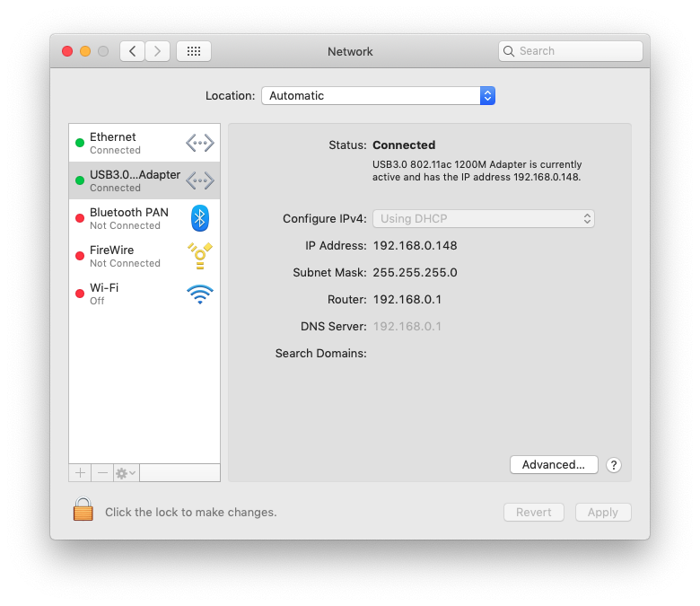The width and height of the screenshot is (700, 606).
Task: Open the Configure IPv4 Using DHCP dropdown
Action: tap(484, 218)
